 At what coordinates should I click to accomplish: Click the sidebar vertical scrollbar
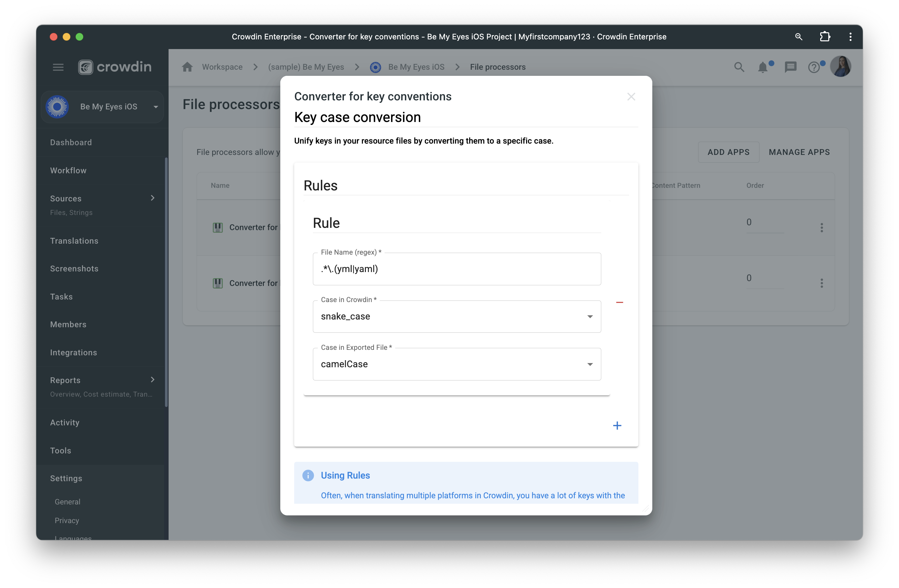pyautogui.click(x=166, y=282)
